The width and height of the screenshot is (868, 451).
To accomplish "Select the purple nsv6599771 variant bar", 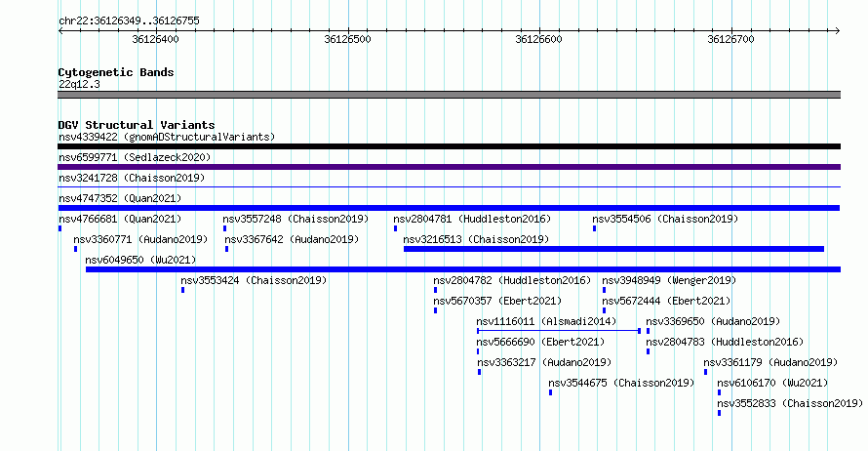I will (x=449, y=167).
